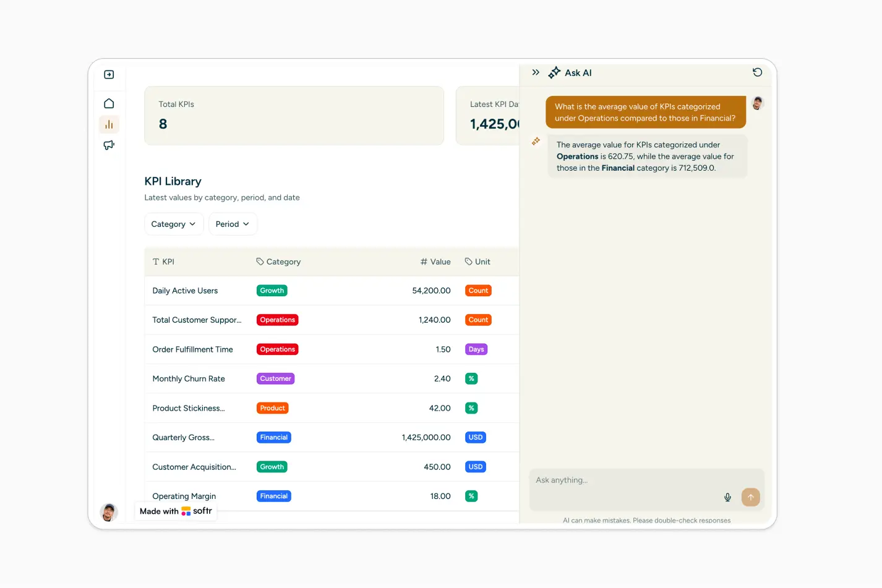The height and width of the screenshot is (588, 882).
Task: Click the Customer tag on Monthly Churn Rate
Action: [275, 378]
